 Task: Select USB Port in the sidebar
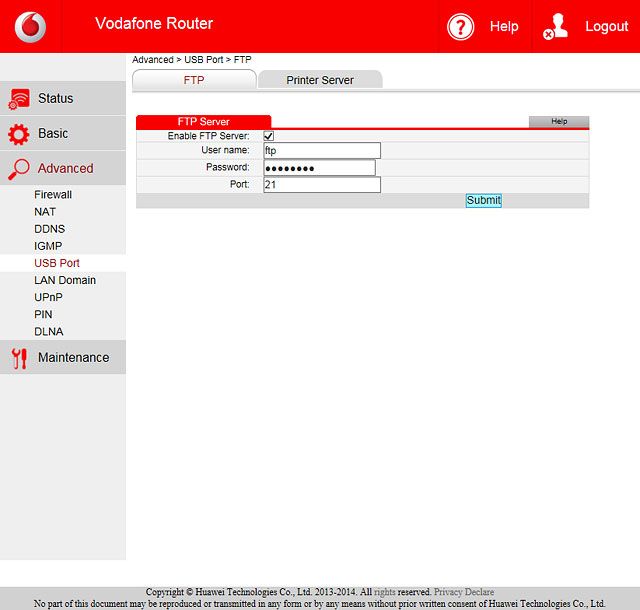(x=57, y=263)
